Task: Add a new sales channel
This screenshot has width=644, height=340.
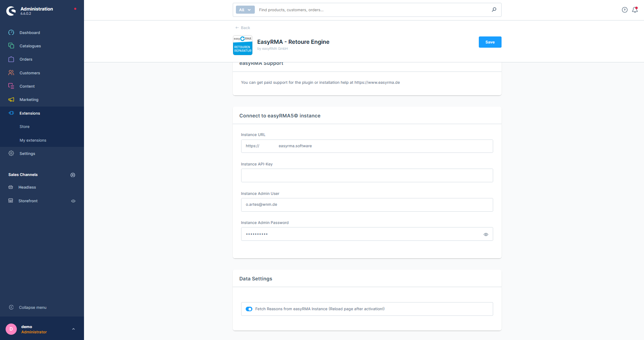Action: (x=73, y=175)
